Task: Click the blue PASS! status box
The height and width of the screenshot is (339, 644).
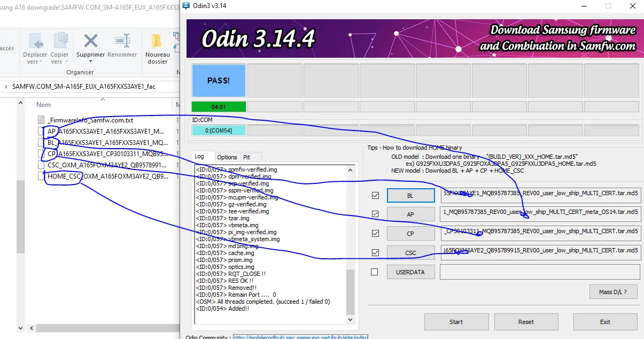Action: [219, 81]
